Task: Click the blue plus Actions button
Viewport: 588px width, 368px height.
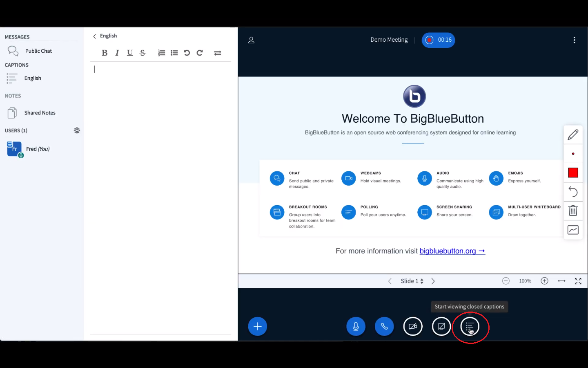Action: [257, 326]
